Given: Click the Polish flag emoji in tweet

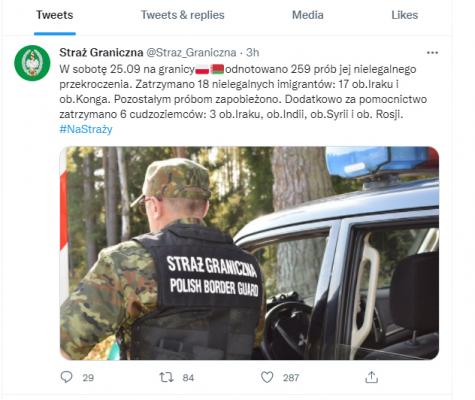Looking at the screenshot, I should click(202, 69).
